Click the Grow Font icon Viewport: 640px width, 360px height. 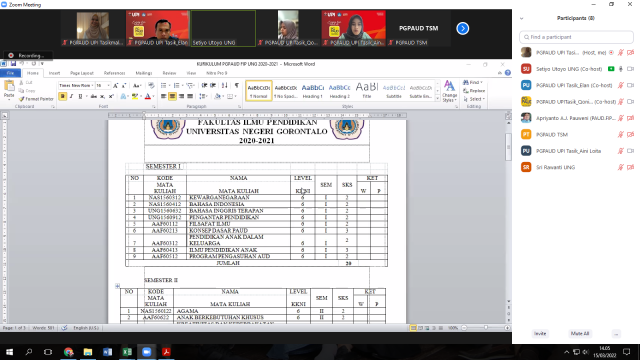point(116,85)
